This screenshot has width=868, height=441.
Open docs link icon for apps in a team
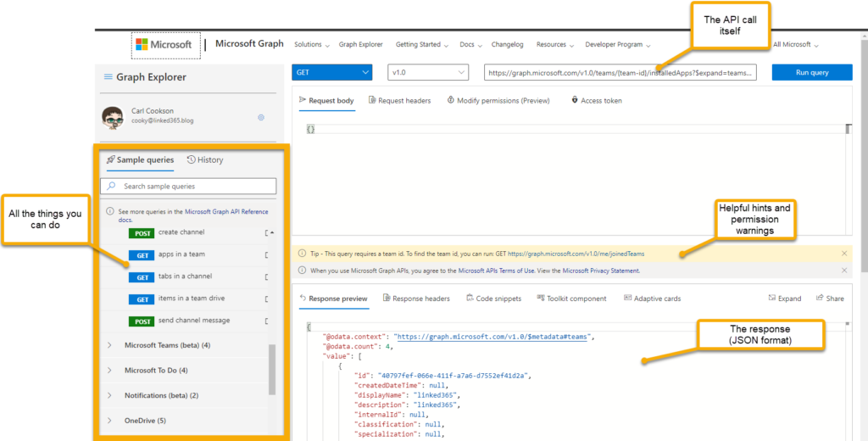pyautogui.click(x=267, y=255)
